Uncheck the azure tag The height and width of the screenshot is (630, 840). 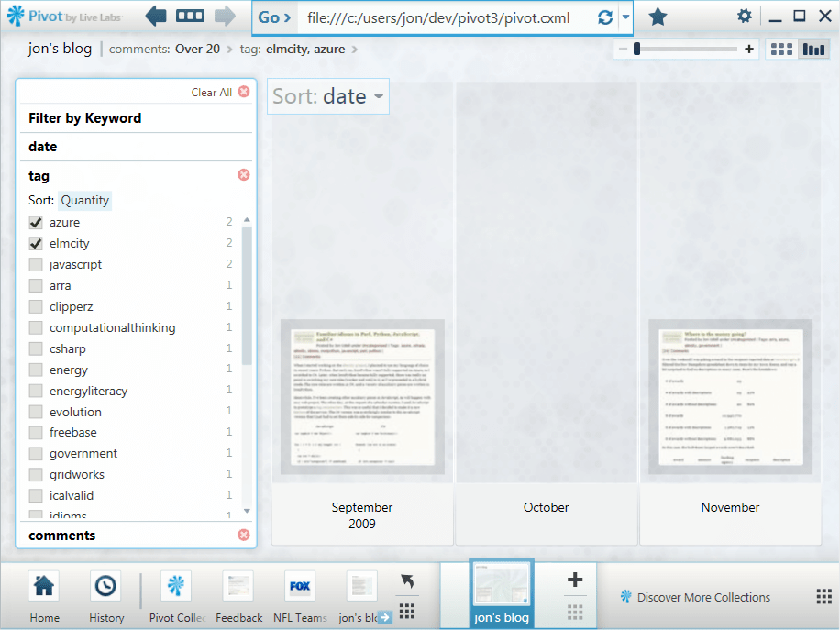(36, 222)
